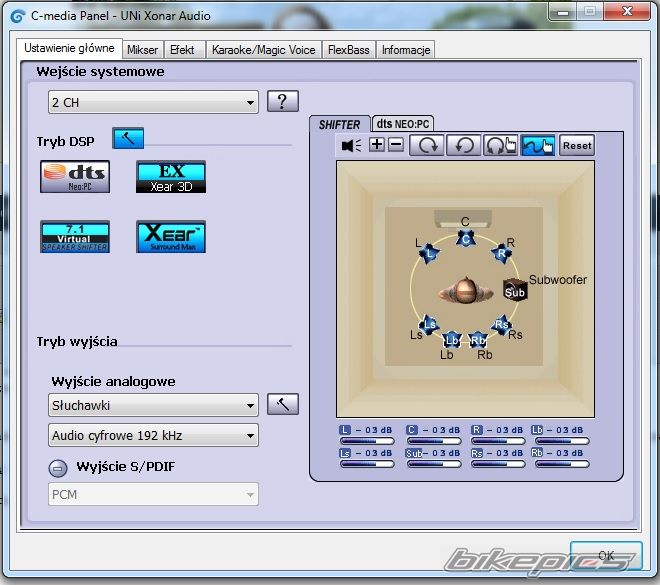
Task: Click the speaker test sound icon
Action: tap(352, 145)
